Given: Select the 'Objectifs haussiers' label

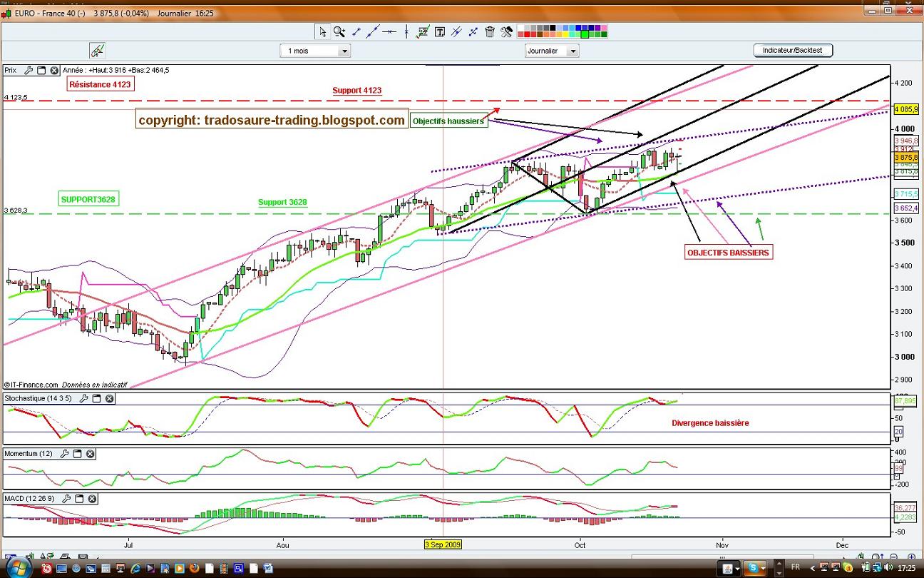Looking at the screenshot, I should (x=448, y=121).
